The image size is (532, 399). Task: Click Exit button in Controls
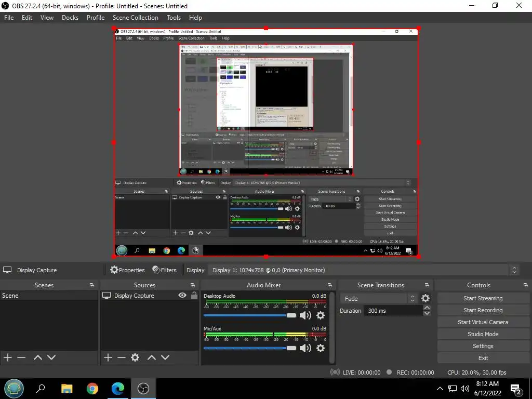click(x=483, y=358)
